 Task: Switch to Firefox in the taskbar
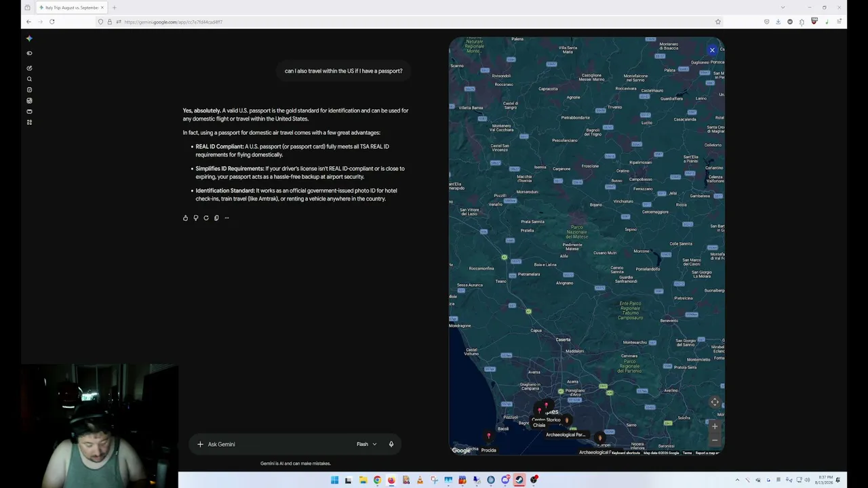(391, 480)
